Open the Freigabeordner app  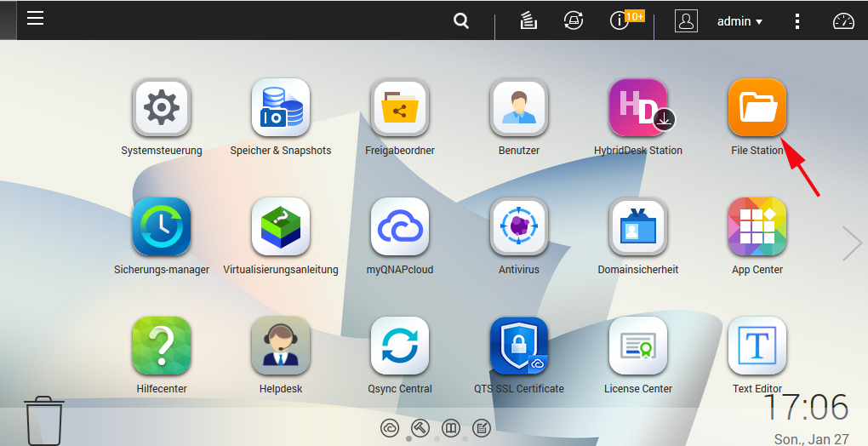pos(400,107)
